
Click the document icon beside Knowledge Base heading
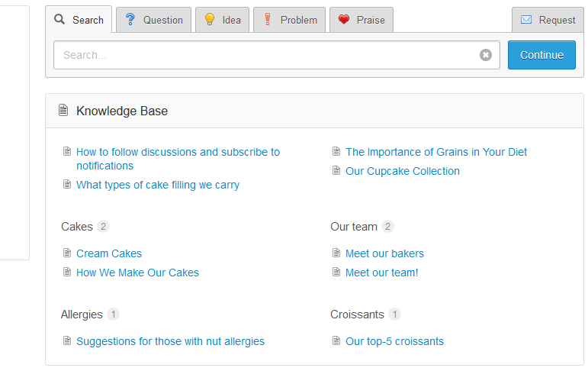(63, 111)
